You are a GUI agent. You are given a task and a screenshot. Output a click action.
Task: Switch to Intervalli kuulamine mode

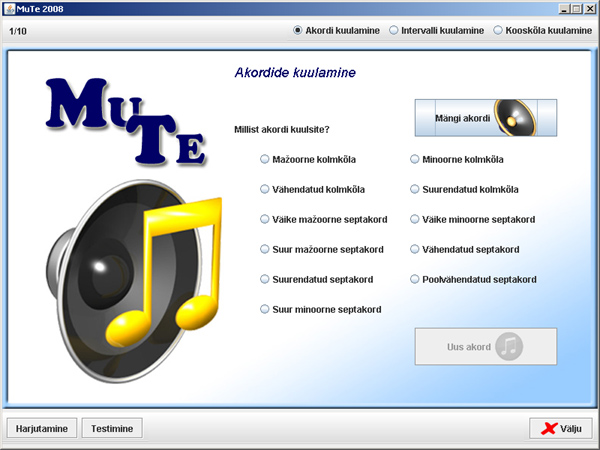coord(394,31)
